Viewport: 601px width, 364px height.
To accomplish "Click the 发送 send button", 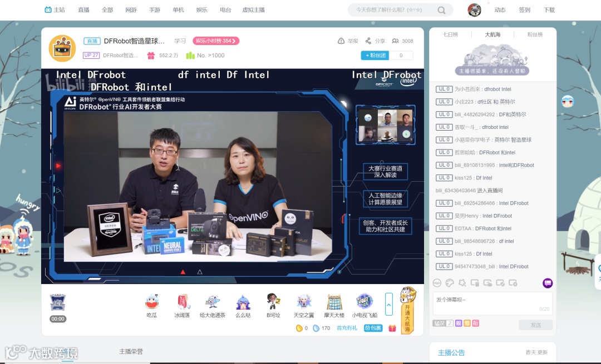I will coord(536,325).
